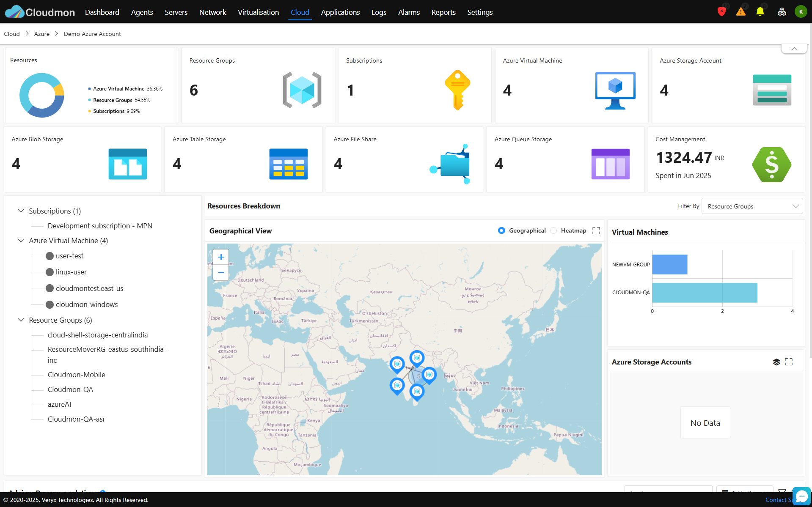
Task: Expand Geographical View to fullscreen
Action: (x=596, y=230)
